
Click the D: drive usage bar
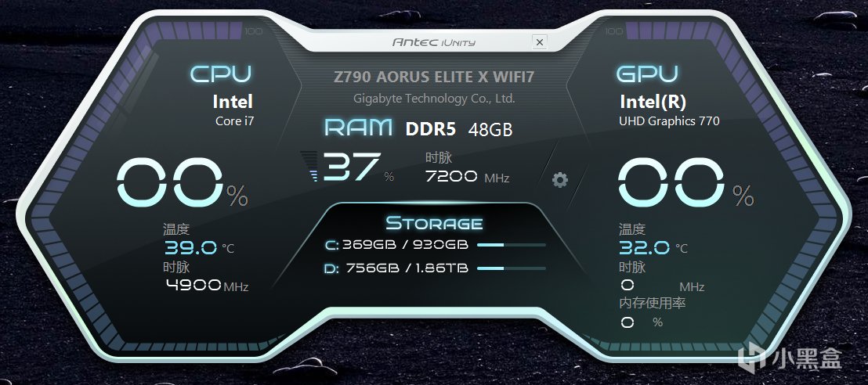tap(511, 268)
